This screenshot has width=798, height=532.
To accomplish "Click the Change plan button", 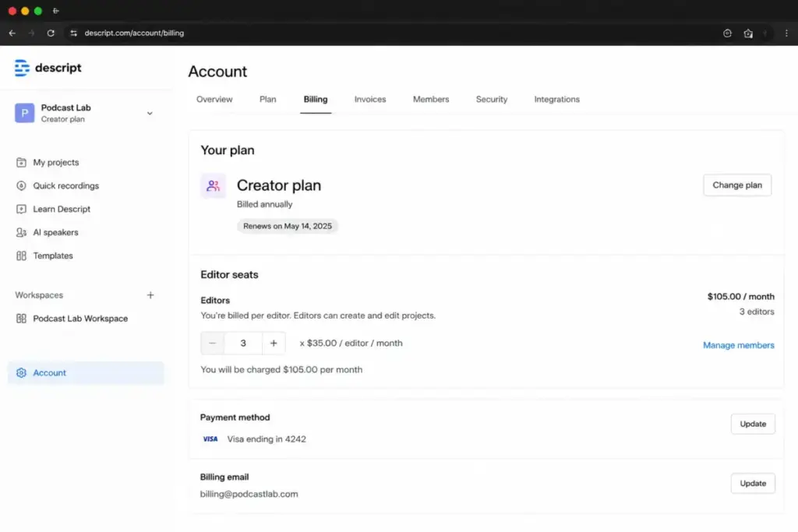I will click(737, 185).
